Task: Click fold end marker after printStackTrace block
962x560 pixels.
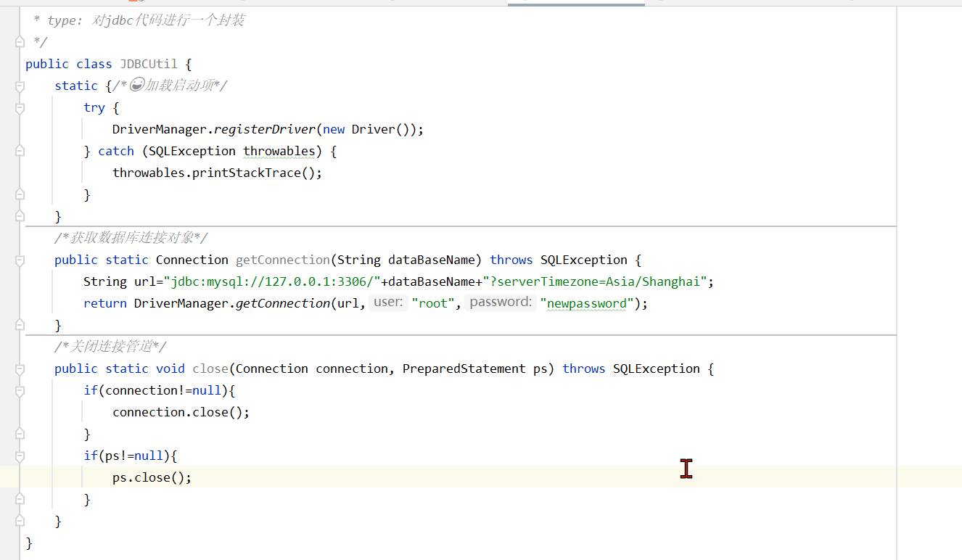Action: click(x=20, y=194)
